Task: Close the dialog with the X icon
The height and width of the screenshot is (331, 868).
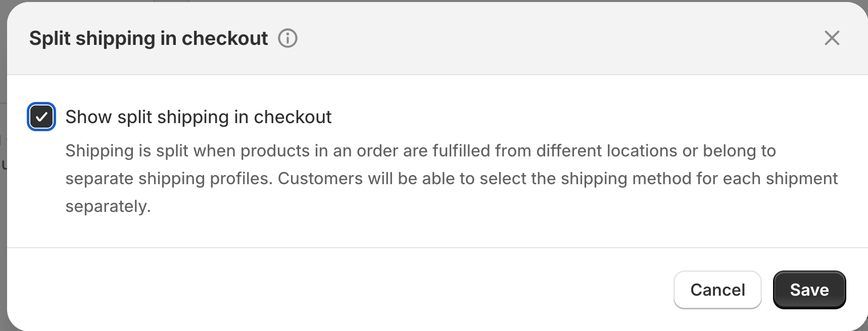Action: pos(832,38)
